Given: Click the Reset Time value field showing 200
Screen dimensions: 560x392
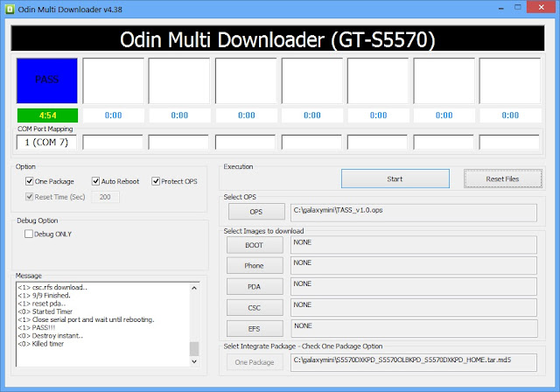Looking at the screenshot, I should coord(105,197).
